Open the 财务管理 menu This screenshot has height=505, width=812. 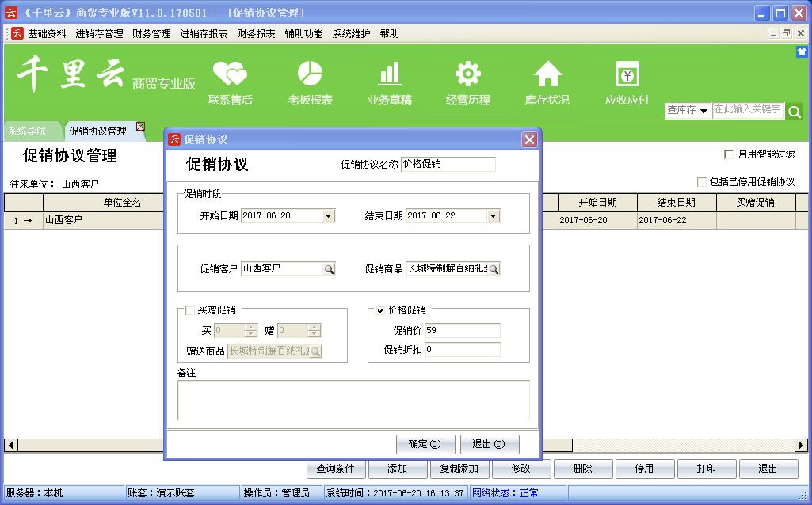[151, 34]
